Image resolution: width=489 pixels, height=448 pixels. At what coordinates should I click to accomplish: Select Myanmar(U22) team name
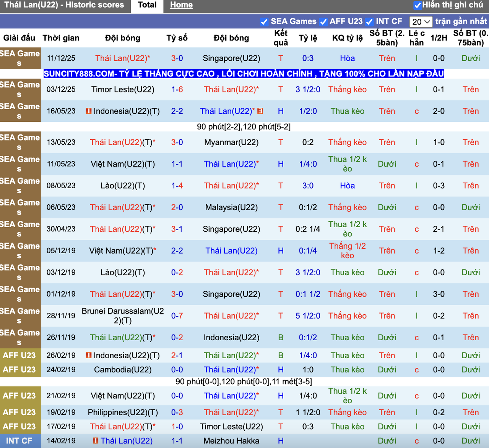(231, 142)
